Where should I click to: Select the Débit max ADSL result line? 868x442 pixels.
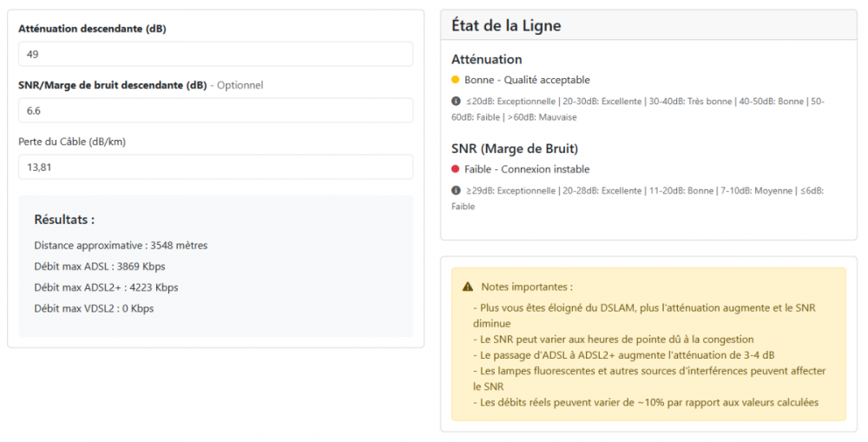click(99, 267)
